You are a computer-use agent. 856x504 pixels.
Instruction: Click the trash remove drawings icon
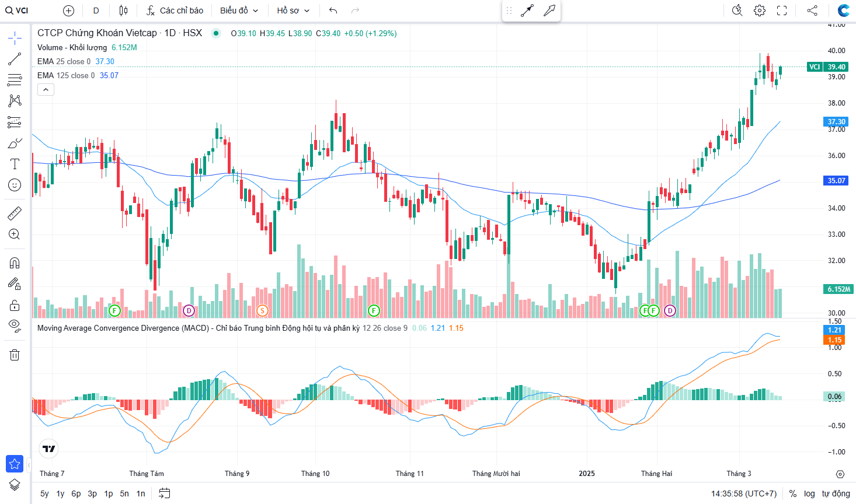tap(15, 355)
